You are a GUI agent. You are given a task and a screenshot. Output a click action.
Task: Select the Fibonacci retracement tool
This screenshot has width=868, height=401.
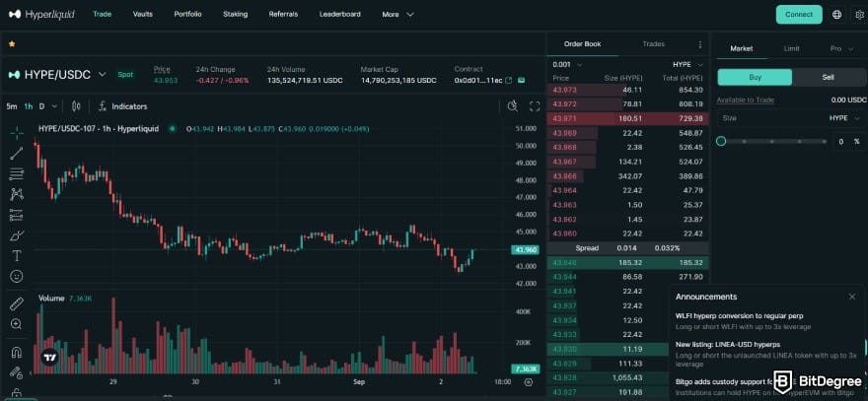pyautogui.click(x=17, y=174)
